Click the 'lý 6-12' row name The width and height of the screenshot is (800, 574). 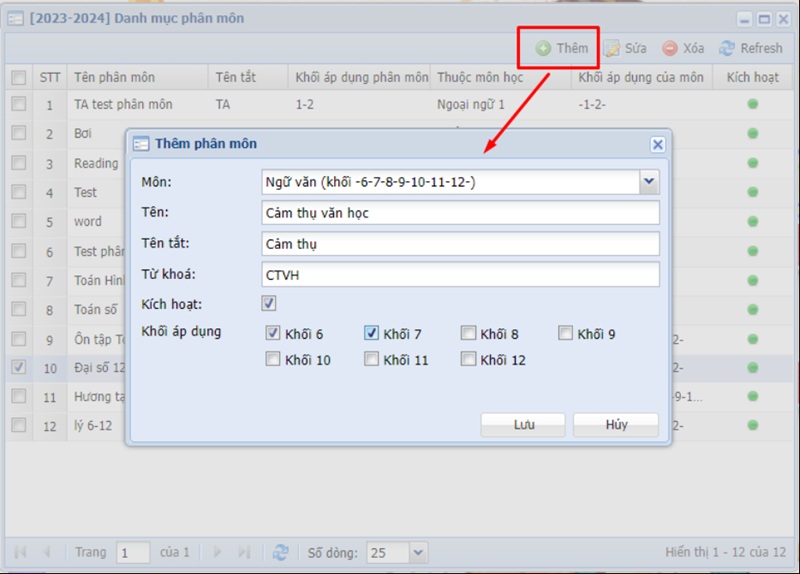click(x=93, y=426)
